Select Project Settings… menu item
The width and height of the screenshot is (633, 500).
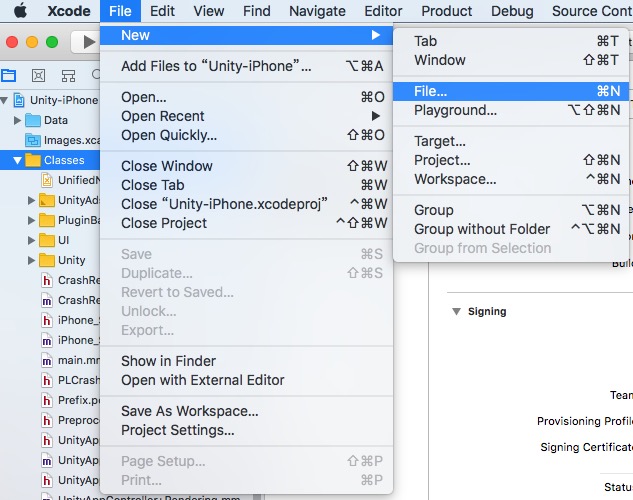[x=246, y=430]
